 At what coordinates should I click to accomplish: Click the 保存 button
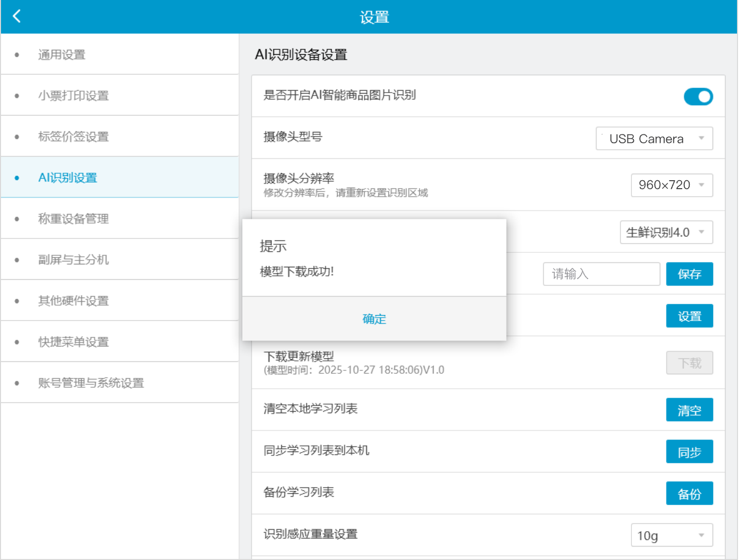(x=690, y=274)
